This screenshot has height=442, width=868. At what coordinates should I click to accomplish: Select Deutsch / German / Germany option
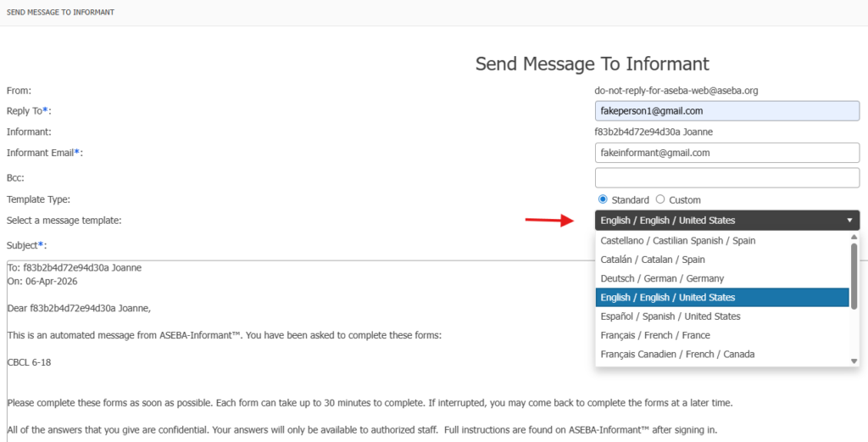click(662, 278)
